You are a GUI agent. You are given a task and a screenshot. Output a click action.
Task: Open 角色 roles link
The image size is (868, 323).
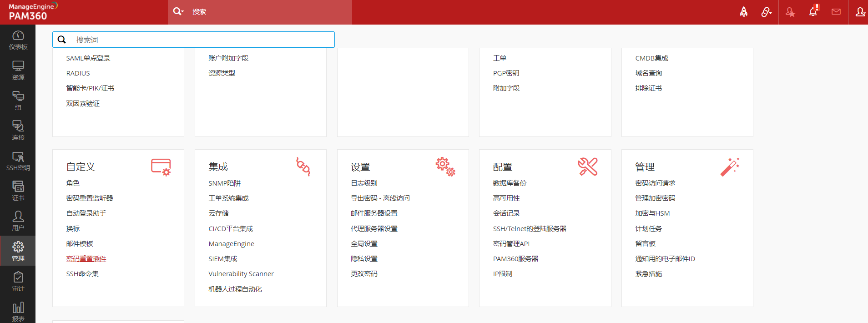point(73,183)
